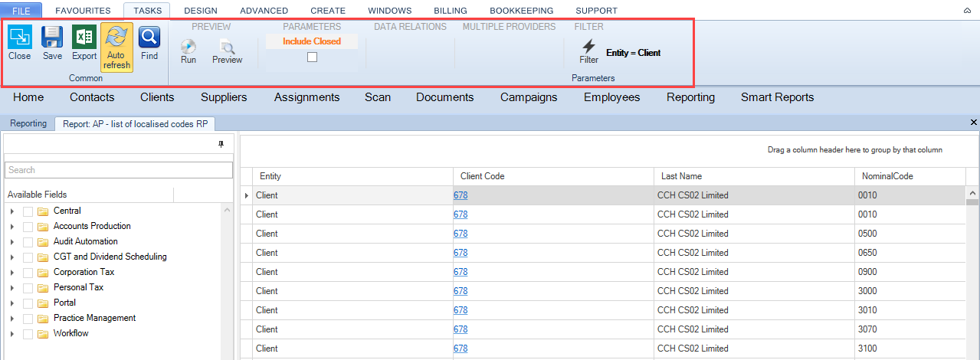980x360 pixels.
Task: Open the Find tool
Action: [x=149, y=44]
